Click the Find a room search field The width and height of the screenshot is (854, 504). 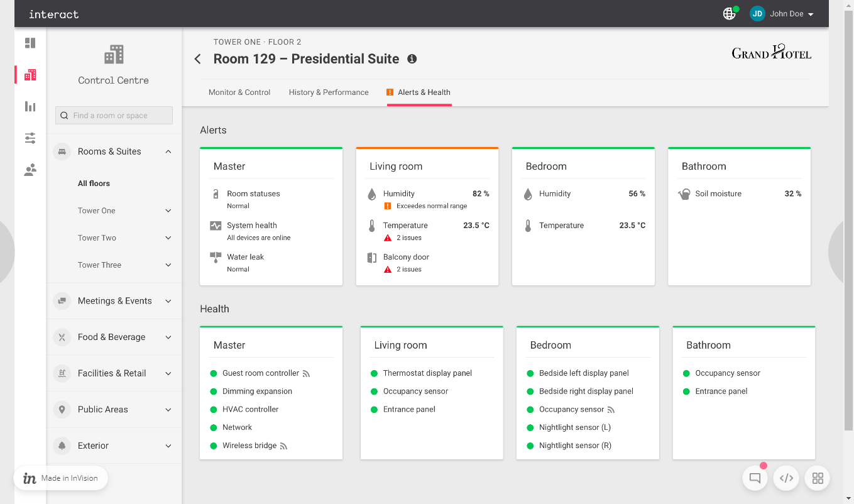click(114, 116)
